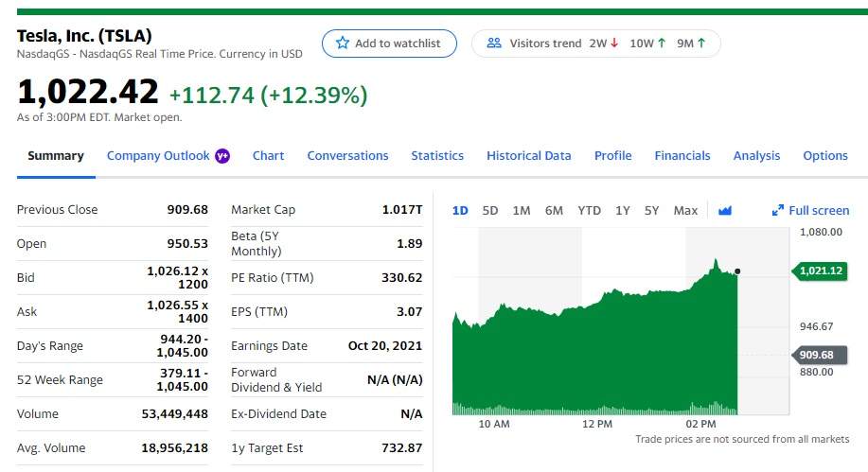The width and height of the screenshot is (868, 472).
Task: Select the Max chart range
Action: point(685,210)
